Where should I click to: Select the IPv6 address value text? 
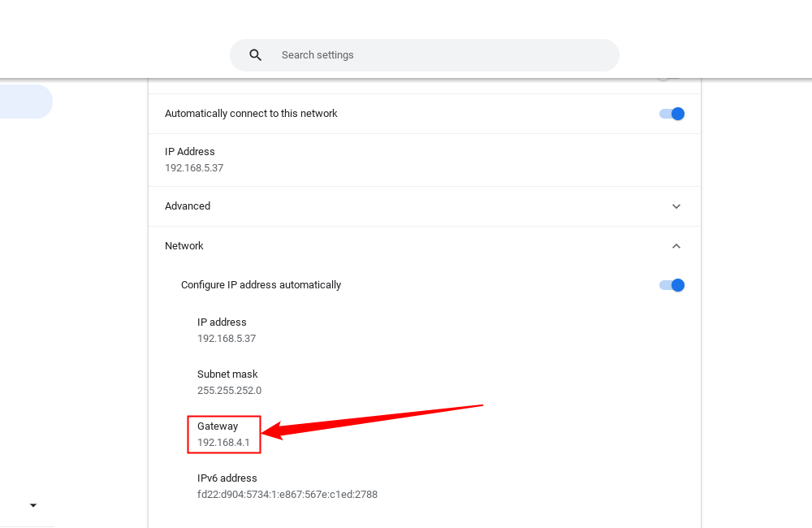pyautogui.click(x=287, y=494)
